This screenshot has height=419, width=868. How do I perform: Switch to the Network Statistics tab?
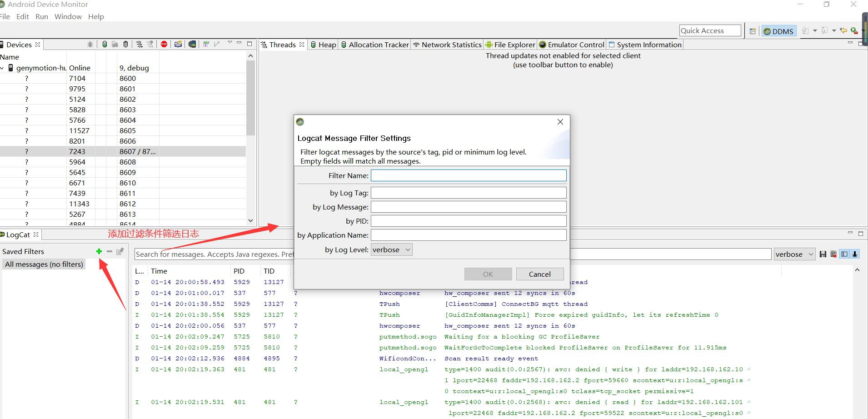(x=447, y=45)
